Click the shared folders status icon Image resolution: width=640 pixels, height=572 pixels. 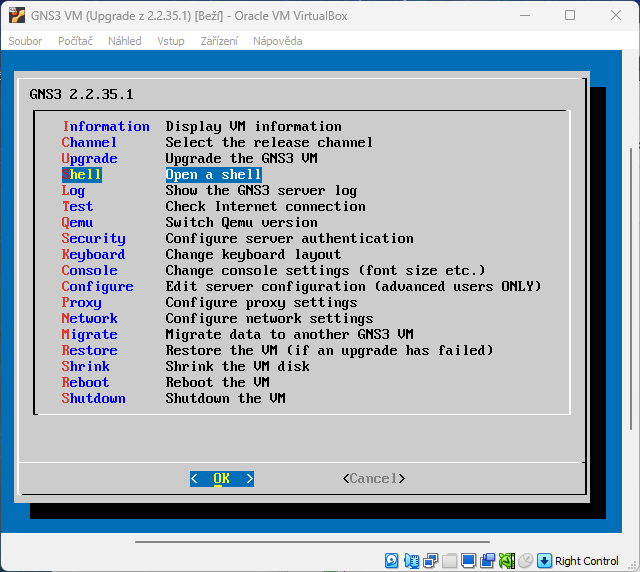(x=449, y=561)
